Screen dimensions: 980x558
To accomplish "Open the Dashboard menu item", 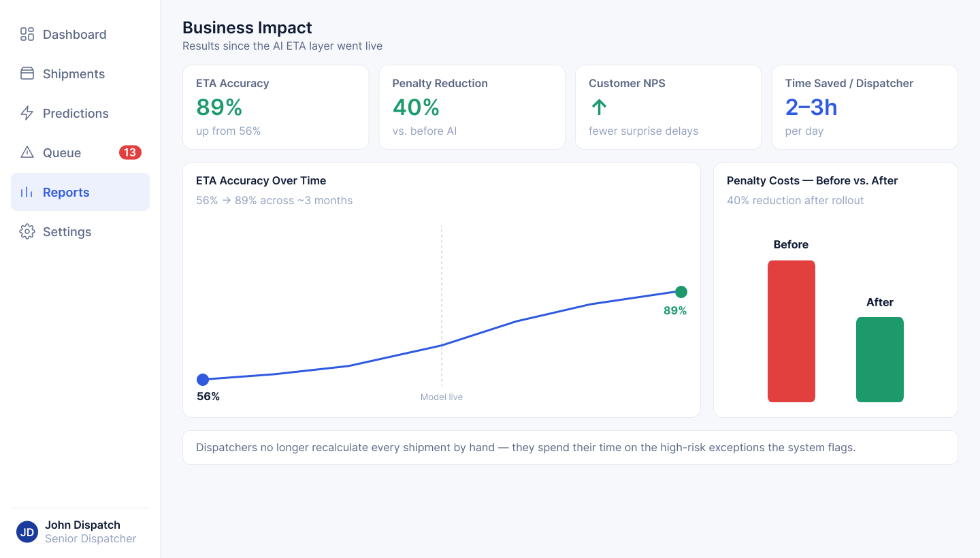I will point(80,34).
